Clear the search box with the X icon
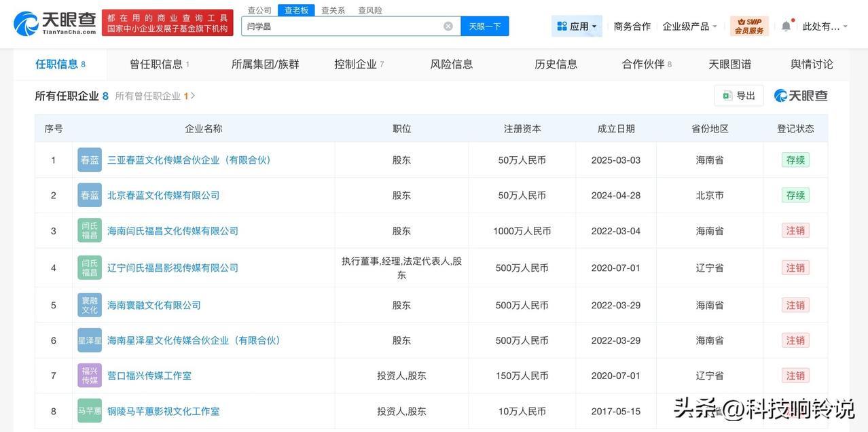Image resolution: width=868 pixels, height=432 pixels. click(448, 25)
